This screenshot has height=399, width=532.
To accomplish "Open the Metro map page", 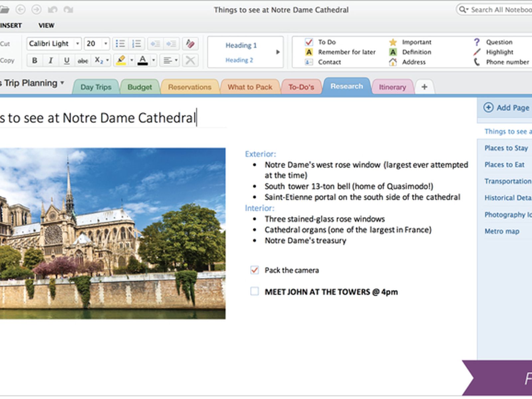I will (502, 231).
